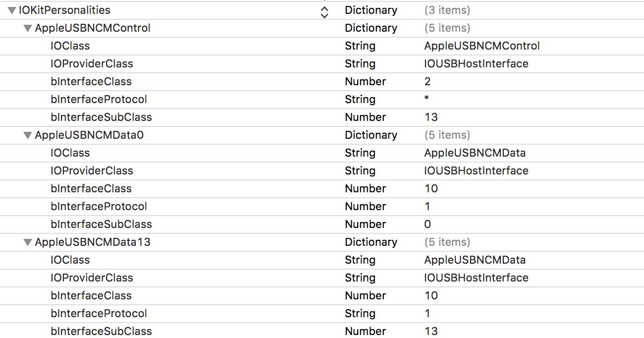Select the asterisk value of bInterfaceProtocol

(x=427, y=100)
